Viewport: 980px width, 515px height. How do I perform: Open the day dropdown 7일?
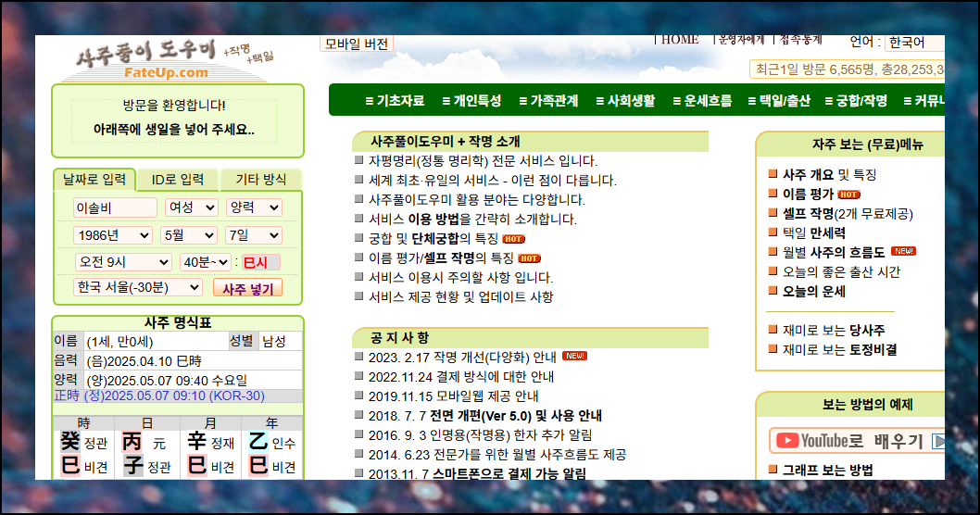tap(253, 235)
